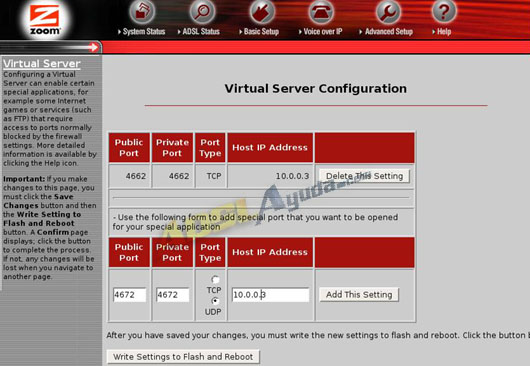The image size is (530, 366).
Task: Open the System Status folder icon
Action: 142,12
